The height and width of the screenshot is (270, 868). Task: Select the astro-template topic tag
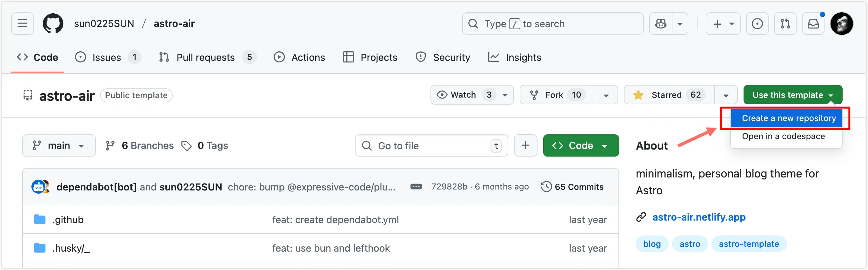(x=749, y=243)
